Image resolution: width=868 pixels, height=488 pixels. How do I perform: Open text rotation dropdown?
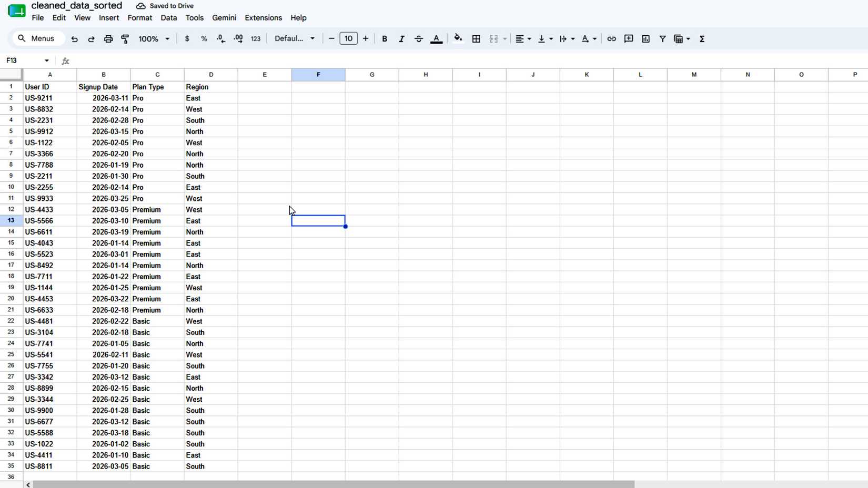point(589,39)
